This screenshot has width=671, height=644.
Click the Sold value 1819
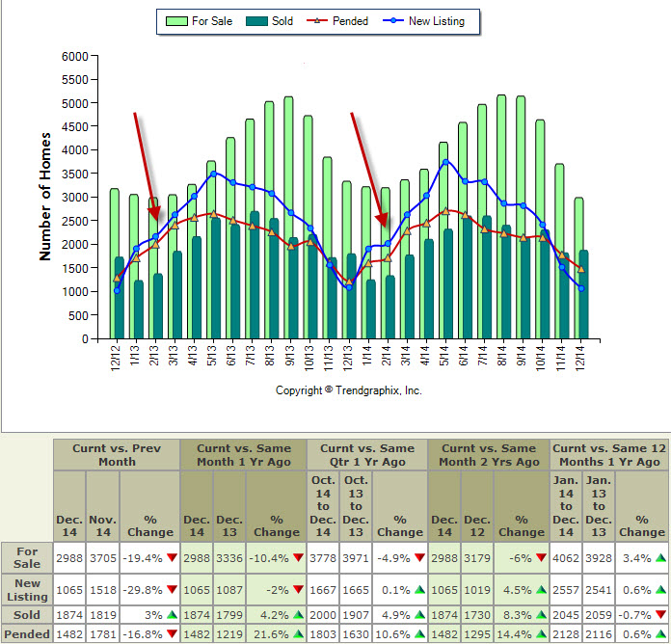(x=103, y=615)
